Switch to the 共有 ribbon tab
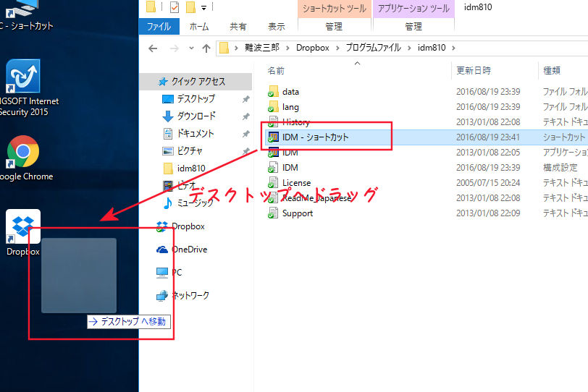Screen dimensions: 588x392 [238, 27]
